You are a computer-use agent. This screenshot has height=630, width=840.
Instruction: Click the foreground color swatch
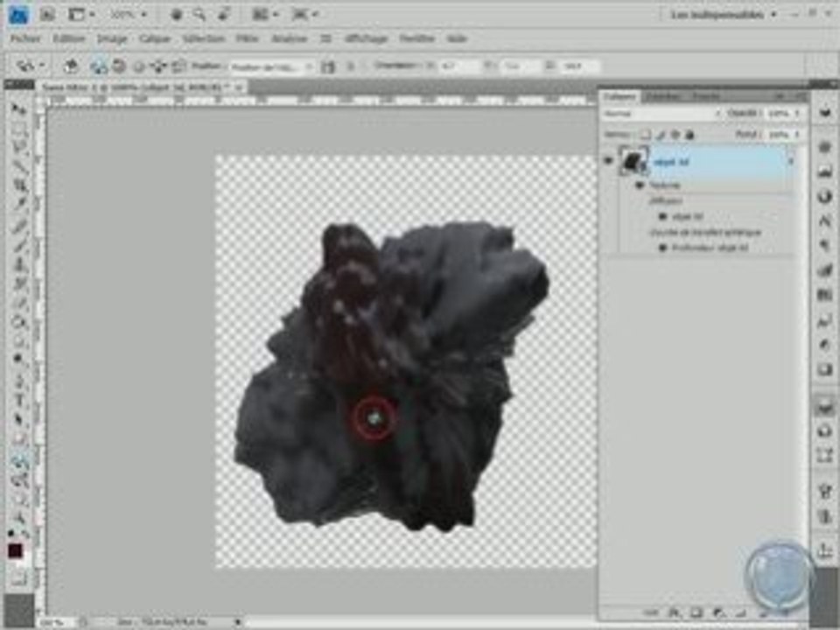click(15, 550)
